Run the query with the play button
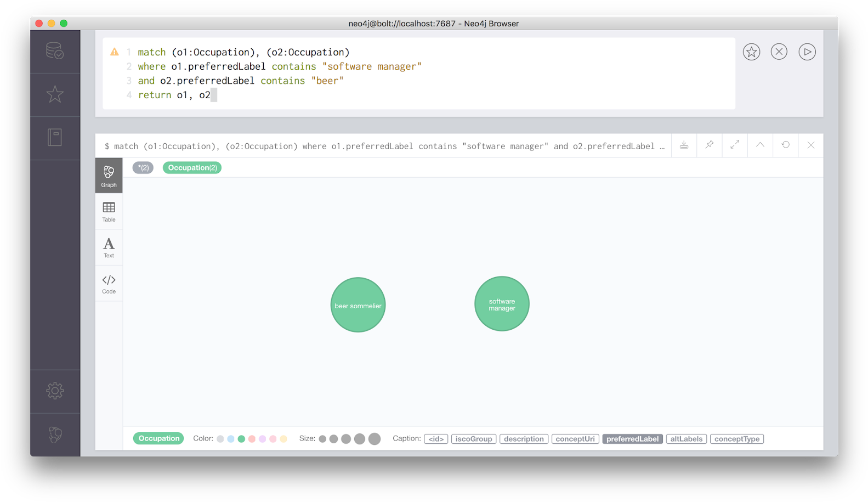 [807, 52]
